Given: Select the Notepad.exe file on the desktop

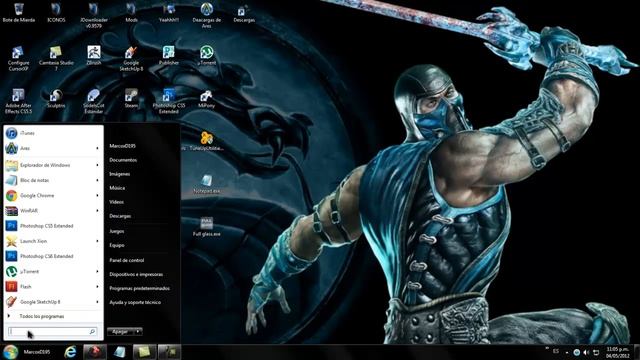Looking at the screenshot, I should pyautogui.click(x=207, y=184).
